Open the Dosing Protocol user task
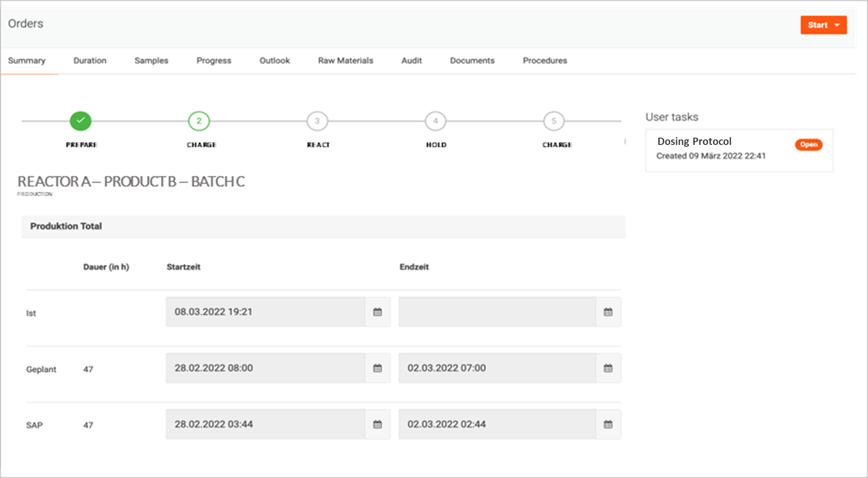Image resolution: width=868 pixels, height=478 pixels. [694, 142]
